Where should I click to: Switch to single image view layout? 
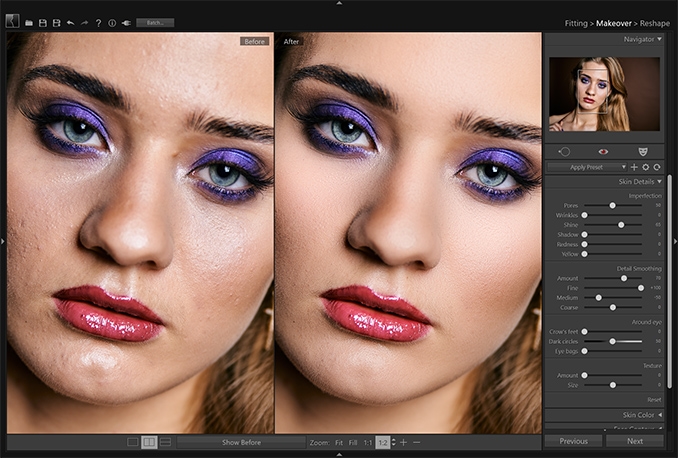pos(133,442)
